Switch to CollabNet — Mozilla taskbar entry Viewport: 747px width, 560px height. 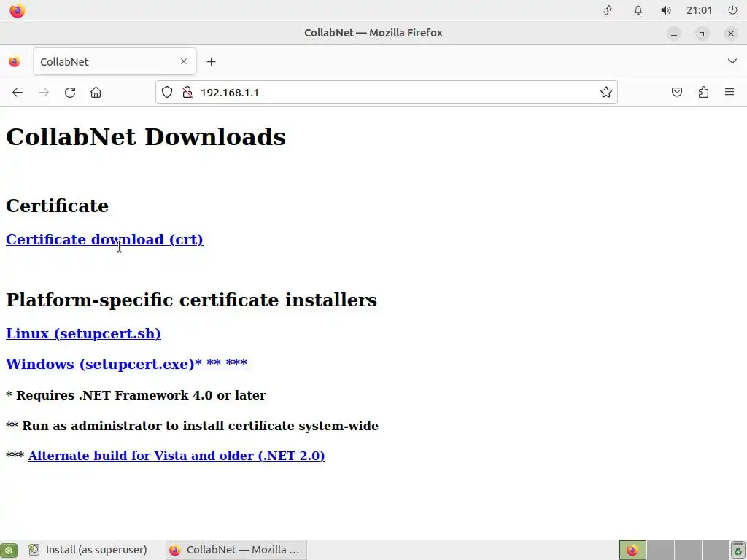pyautogui.click(x=236, y=550)
